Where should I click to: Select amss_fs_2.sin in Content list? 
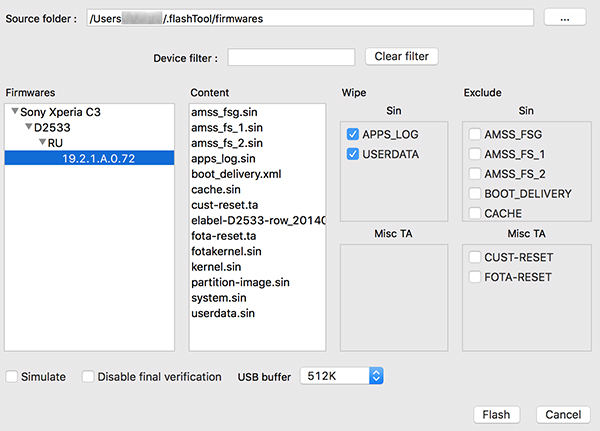pyautogui.click(x=227, y=143)
